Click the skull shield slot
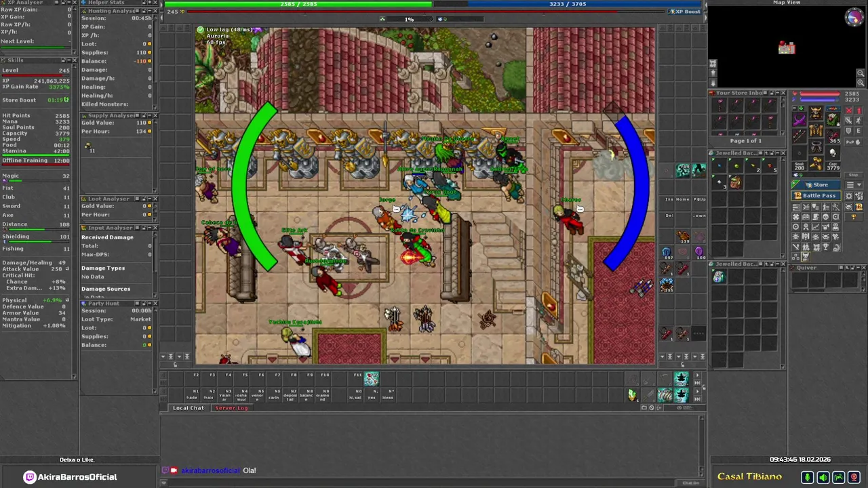868x488 pixels. (x=833, y=152)
